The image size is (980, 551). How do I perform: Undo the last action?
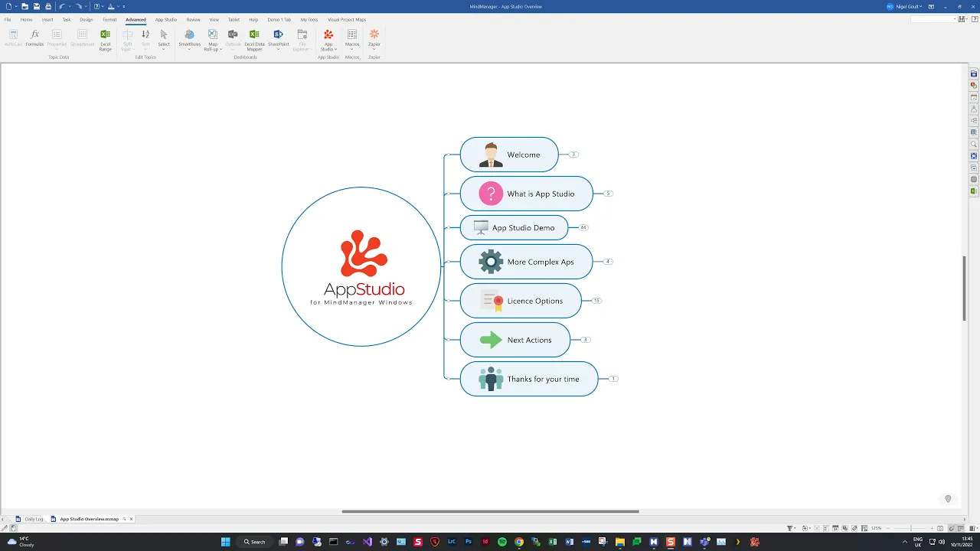click(x=61, y=6)
